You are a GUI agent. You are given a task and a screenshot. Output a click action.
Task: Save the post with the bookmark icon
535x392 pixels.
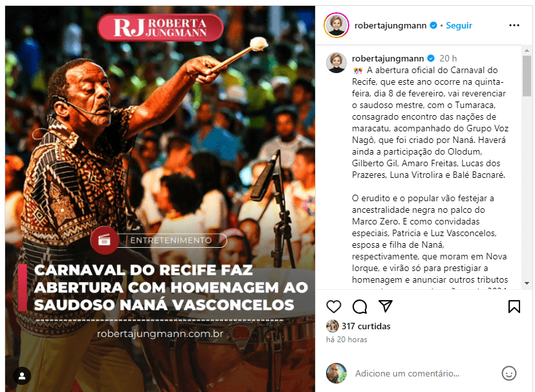(514, 307)
